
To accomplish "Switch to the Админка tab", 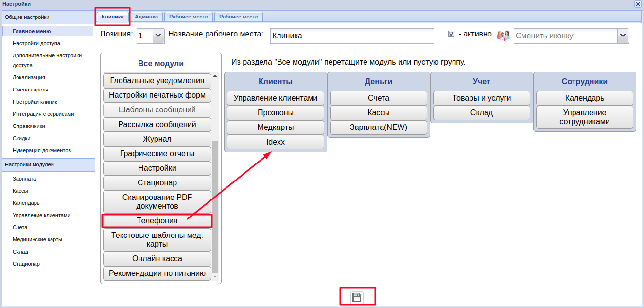I will click(146, 17).
